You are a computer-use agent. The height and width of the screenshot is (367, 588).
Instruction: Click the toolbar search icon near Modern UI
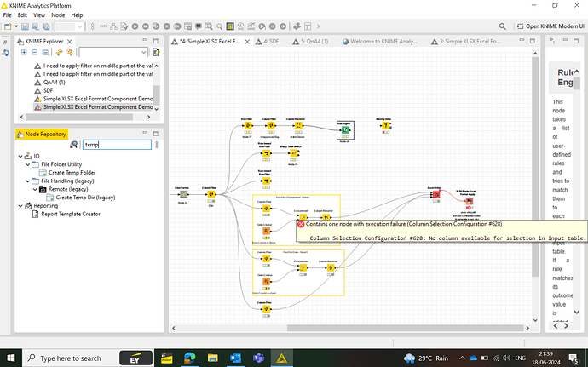503,26
